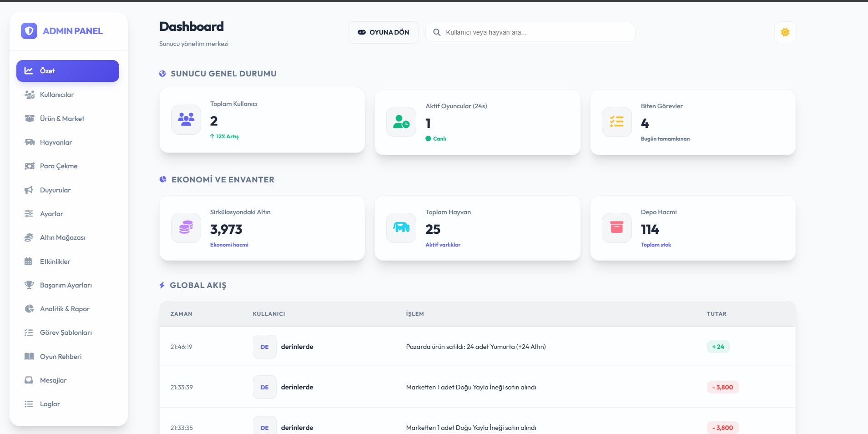Click the Altın Mağazası coins icon
The image size is (868, 434).
pyautogui.click(x=29, y=237)
